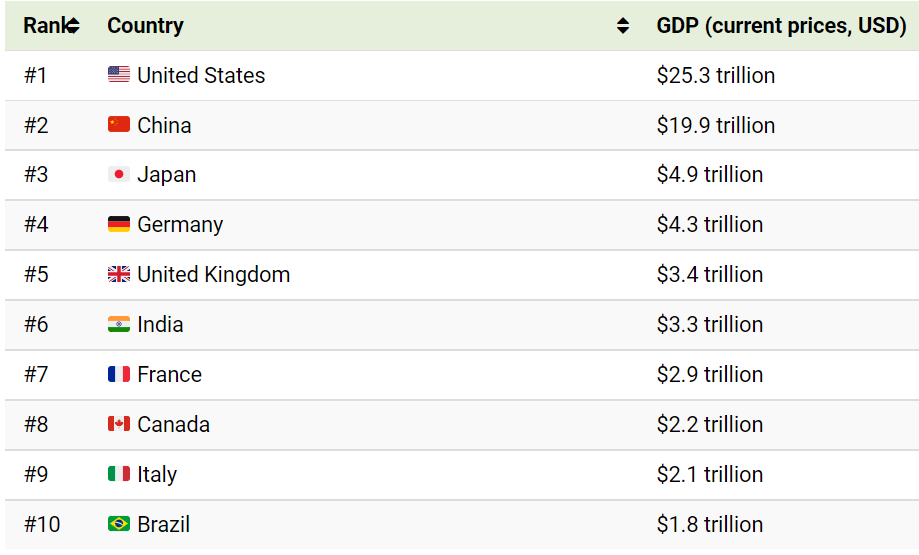This screenshot has width=919, height=555.
Task: Click the Italy flag icon
Action: click(x=119, y=474)
